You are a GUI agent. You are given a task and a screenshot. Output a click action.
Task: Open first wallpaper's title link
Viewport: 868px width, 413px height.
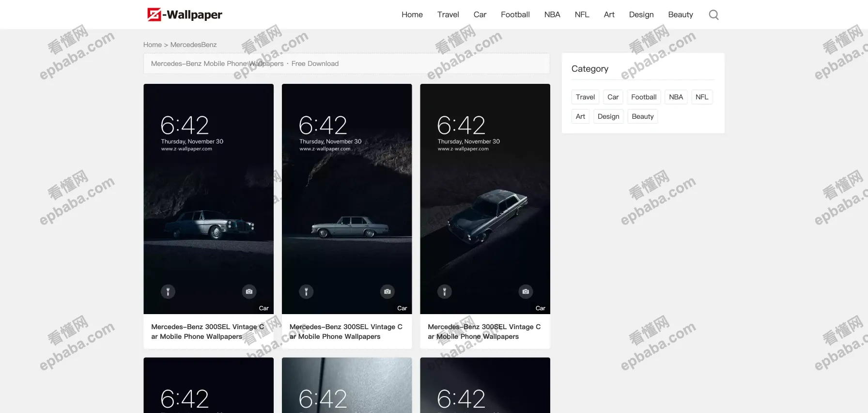(x=208, y=332)
